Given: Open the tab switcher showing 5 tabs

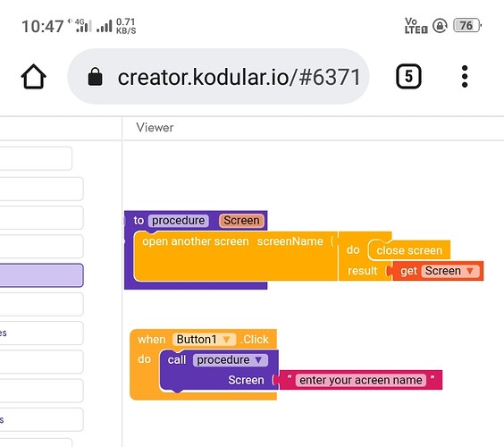Looking at the screenshot, I should pos(408,77).
